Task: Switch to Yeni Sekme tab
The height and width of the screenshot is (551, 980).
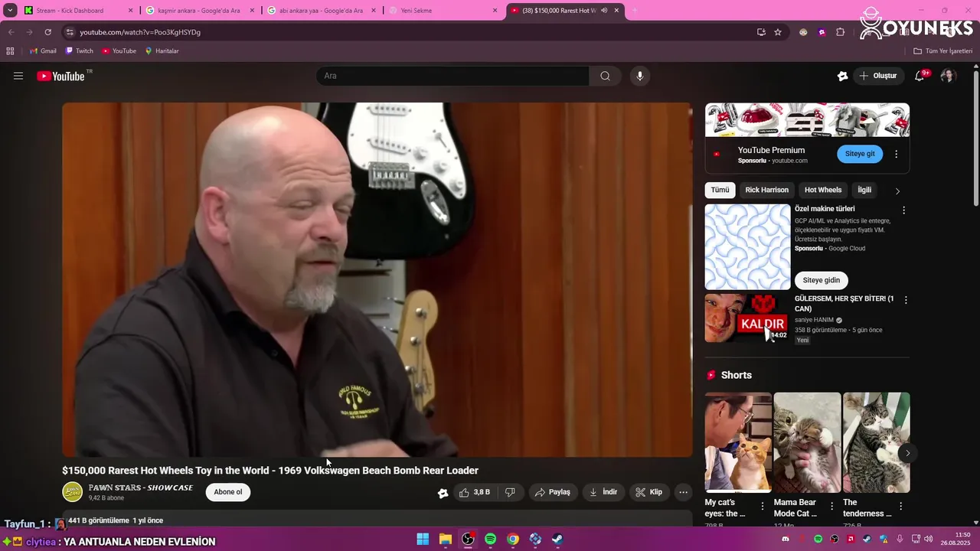Action: [x=443, y=11]
